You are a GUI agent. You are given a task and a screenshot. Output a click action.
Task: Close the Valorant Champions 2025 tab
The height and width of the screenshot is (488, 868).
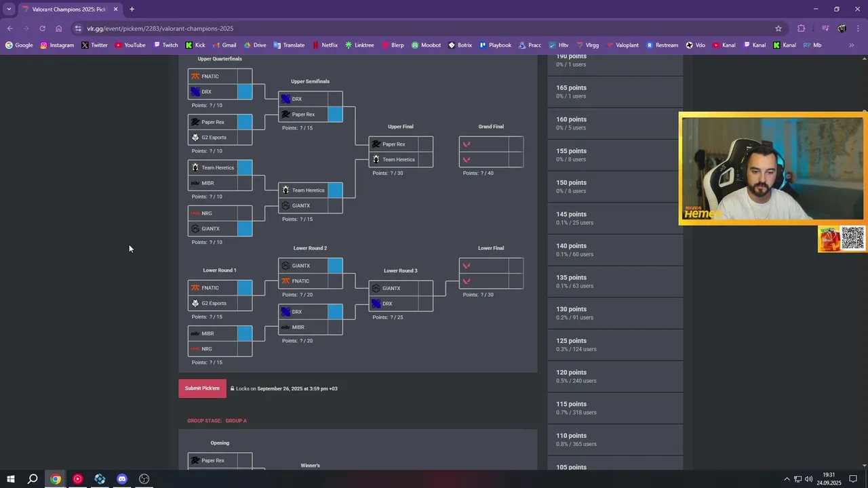click(x=115, y=9)
